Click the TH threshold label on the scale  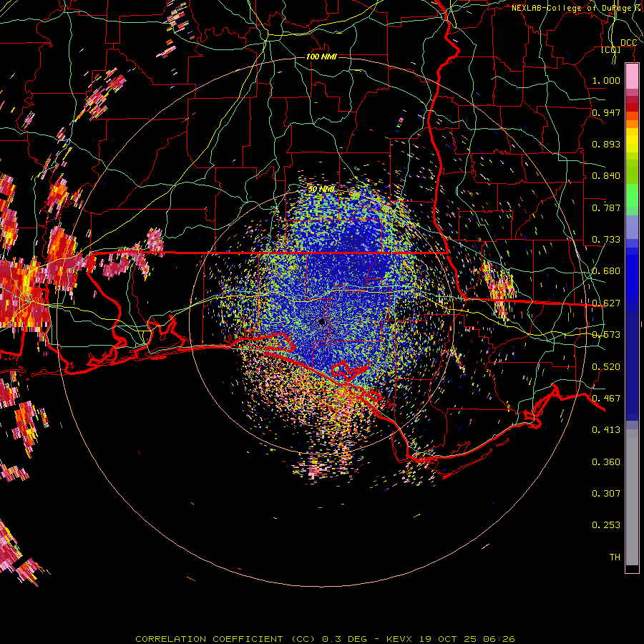pyautogui.click(x=615, y=557)
